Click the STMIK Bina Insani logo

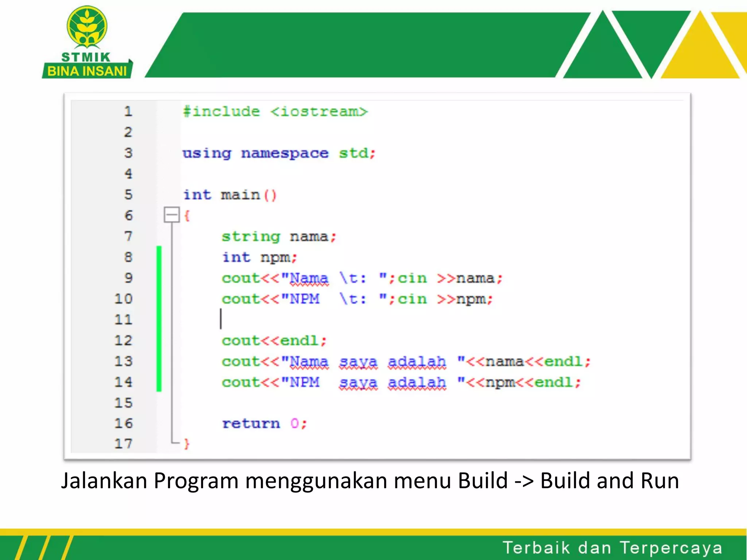click(x=88, y=42)
